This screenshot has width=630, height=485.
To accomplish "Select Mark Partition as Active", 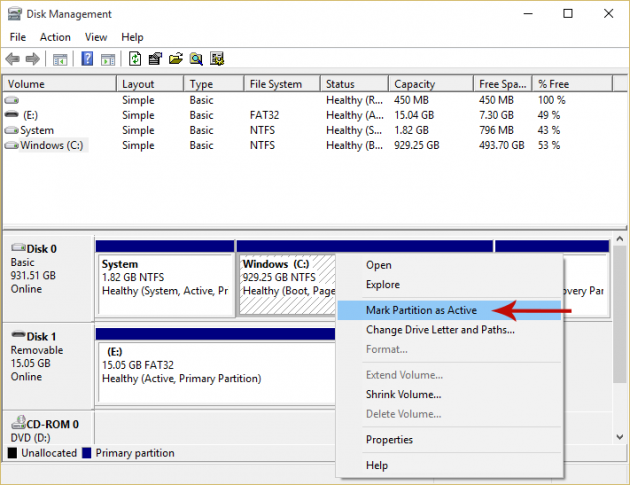I will [x=421, y=310].
